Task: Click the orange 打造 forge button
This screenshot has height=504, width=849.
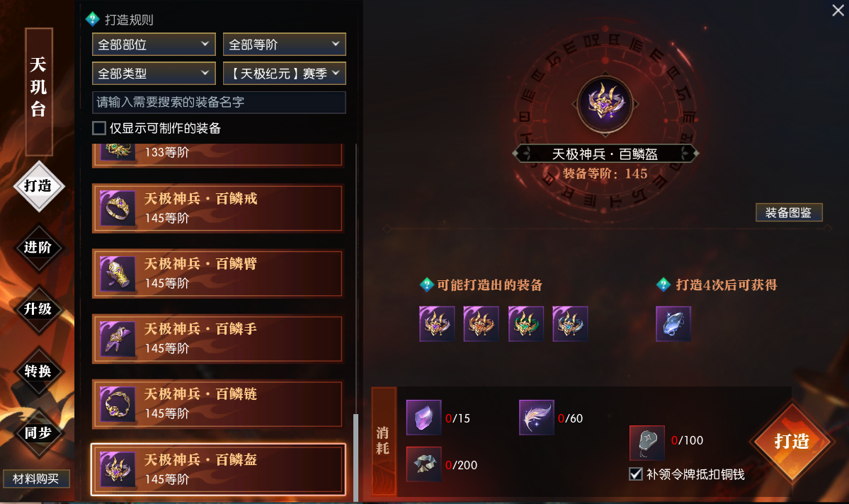Action: click(792, 442)
